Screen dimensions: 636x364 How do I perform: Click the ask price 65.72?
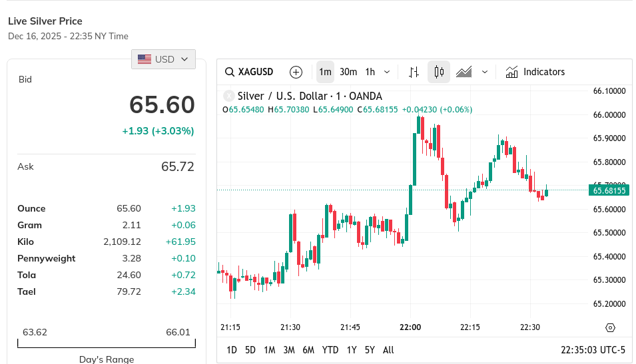tap(178, 166)
